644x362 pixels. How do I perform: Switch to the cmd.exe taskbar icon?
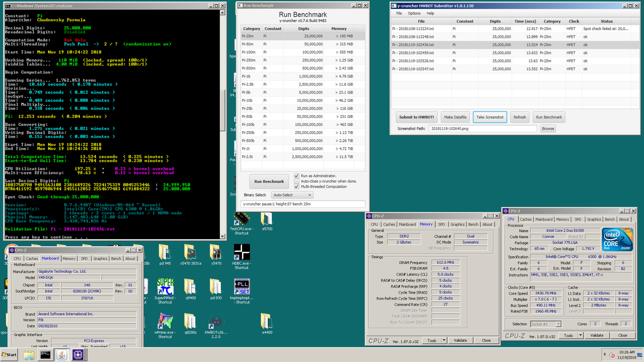point(45,355)
